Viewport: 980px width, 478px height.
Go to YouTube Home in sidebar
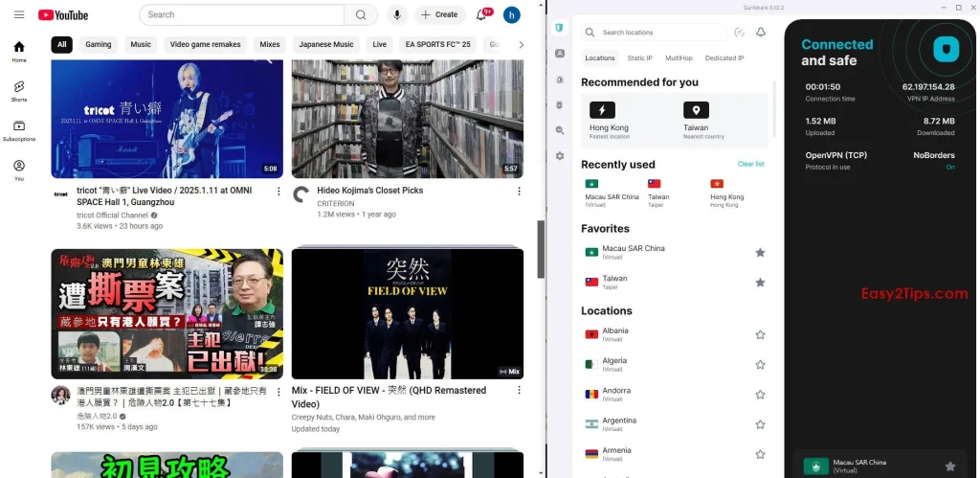point(19,52)
